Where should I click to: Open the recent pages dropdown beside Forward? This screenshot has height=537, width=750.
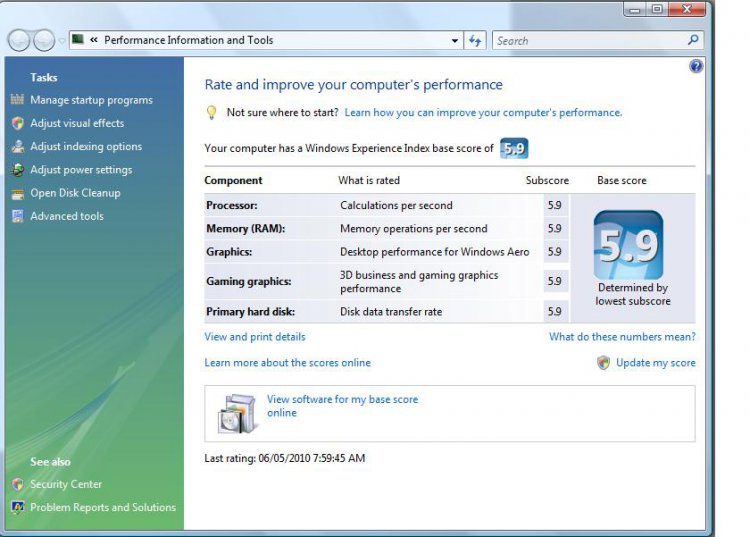(x=62, y=41)
